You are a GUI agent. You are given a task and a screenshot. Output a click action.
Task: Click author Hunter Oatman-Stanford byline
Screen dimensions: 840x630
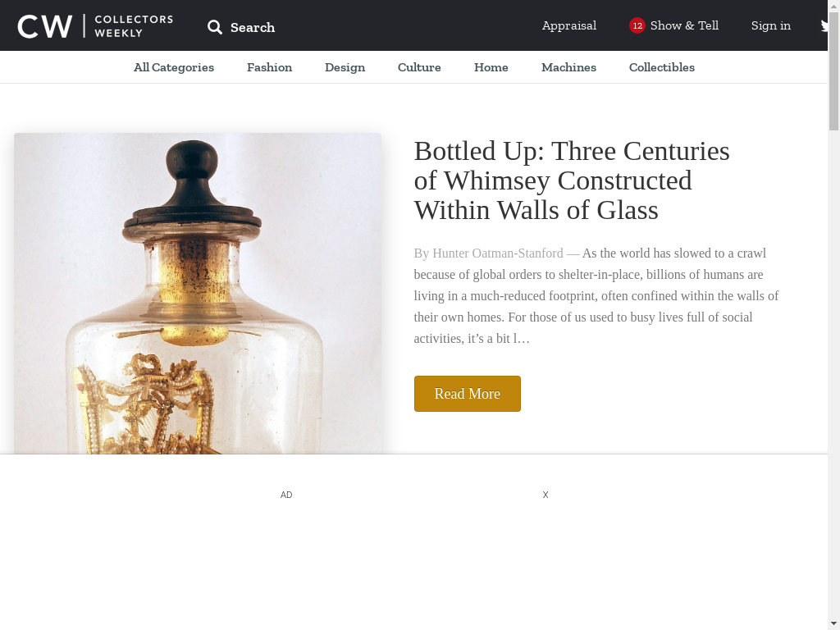pos(498,253)
